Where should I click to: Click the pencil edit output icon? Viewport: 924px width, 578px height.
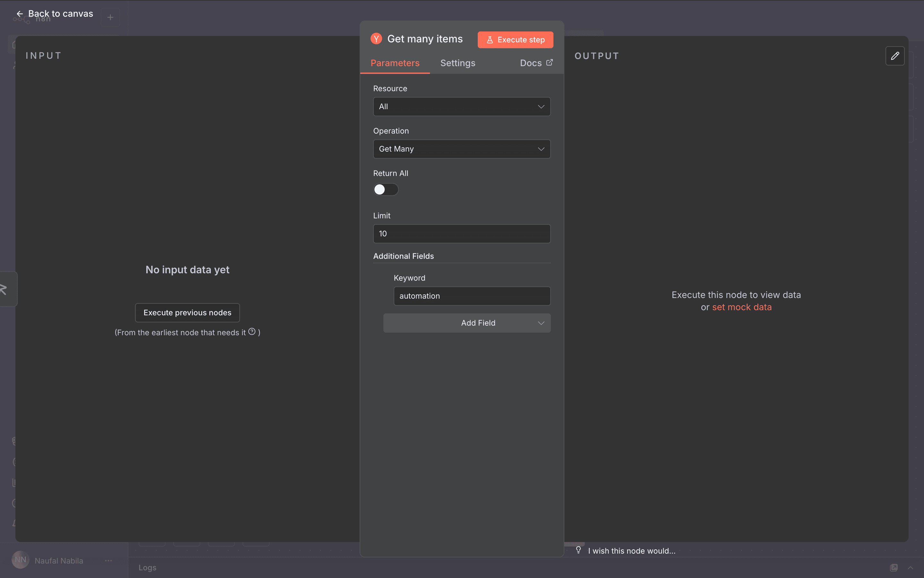pyautogui.click(x=894, y=56)
